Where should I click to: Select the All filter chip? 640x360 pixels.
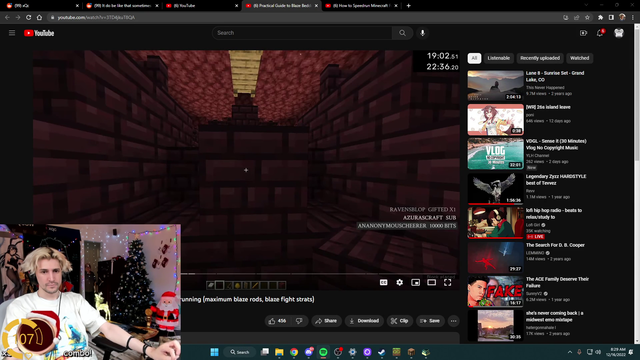[x=474, y=58]
